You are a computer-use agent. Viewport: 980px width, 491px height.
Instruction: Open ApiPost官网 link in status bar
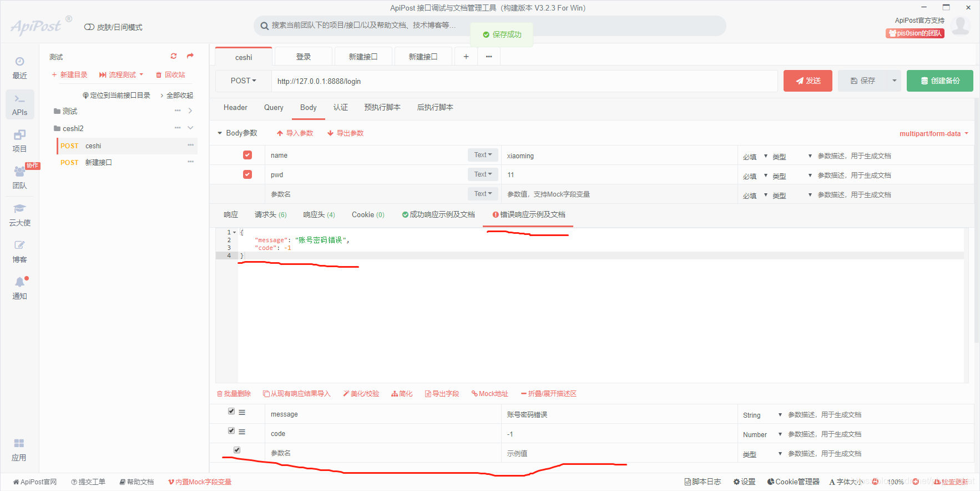35,482
